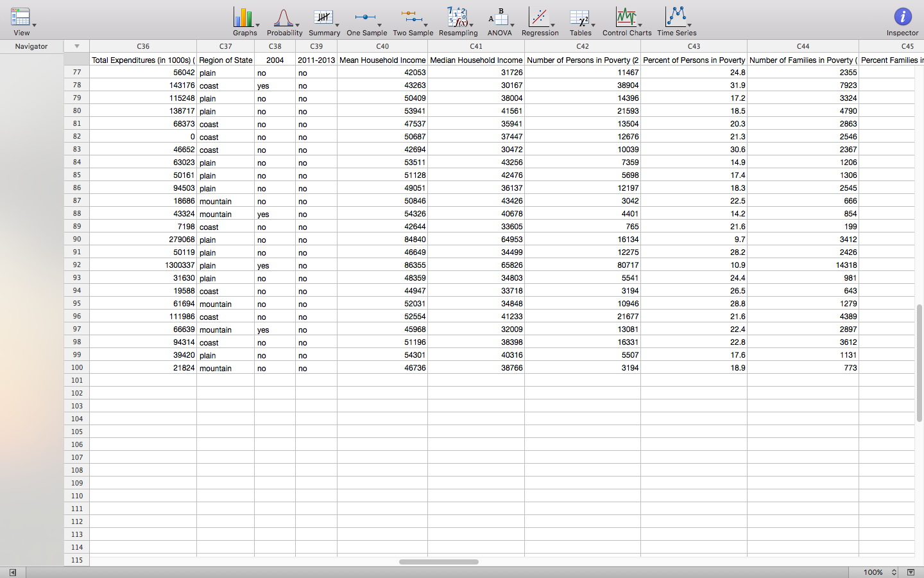The image size is (924, 578).
Task: Click the down-triangle icon beside zoom stepper
Action: [911, 572]
